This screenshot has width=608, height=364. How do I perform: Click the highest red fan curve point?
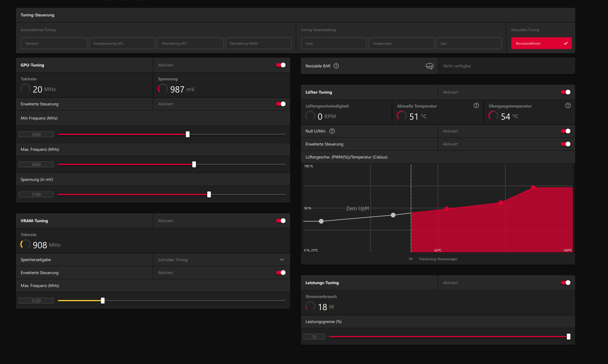point(533,188)
